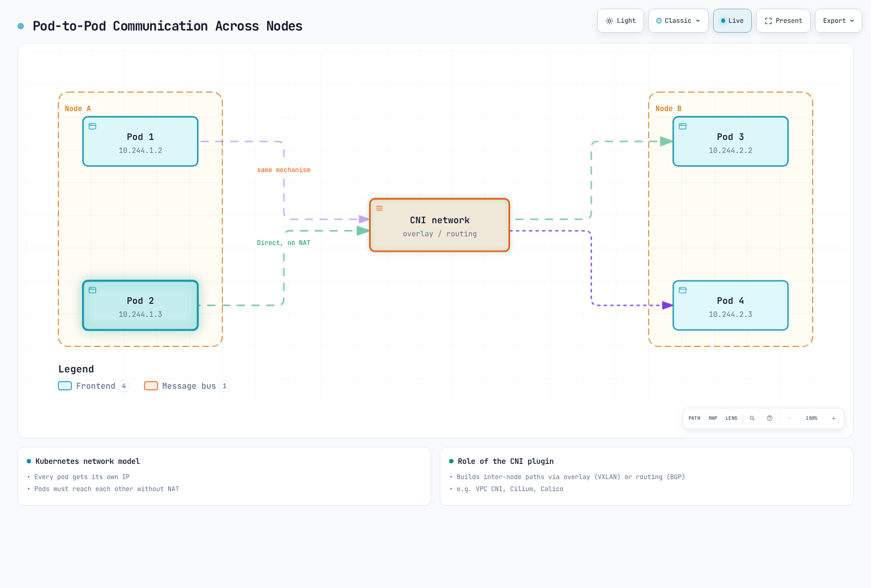This screenshot has height=588, width=871.
Task: Click 'Every pod gets its own IP' bullet
Action: tap(82, 477)
